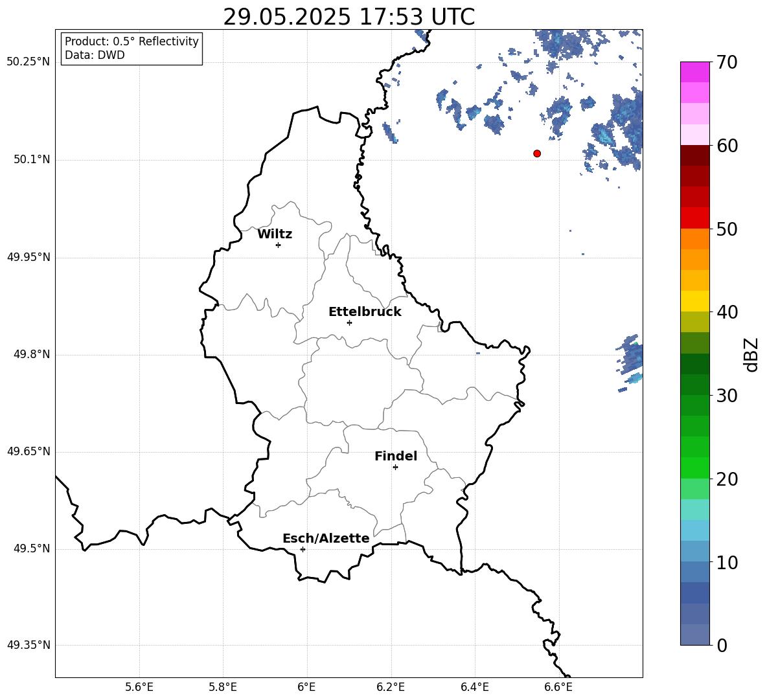Click the dBZ colorbar label
The height and width of the screenshot is (700, 767).
point(751,354)
